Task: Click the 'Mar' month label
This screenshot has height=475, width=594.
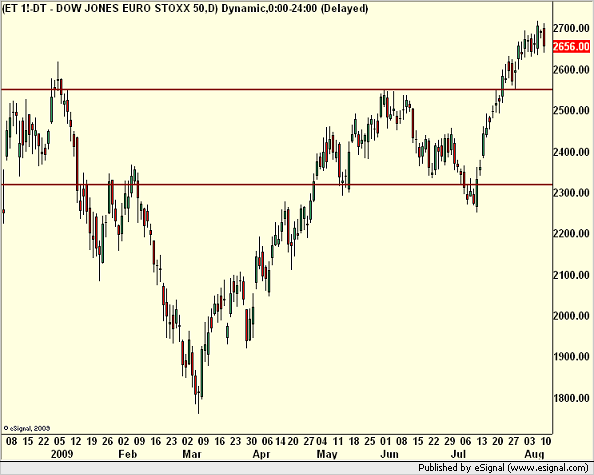Action: tap(192, 454)
